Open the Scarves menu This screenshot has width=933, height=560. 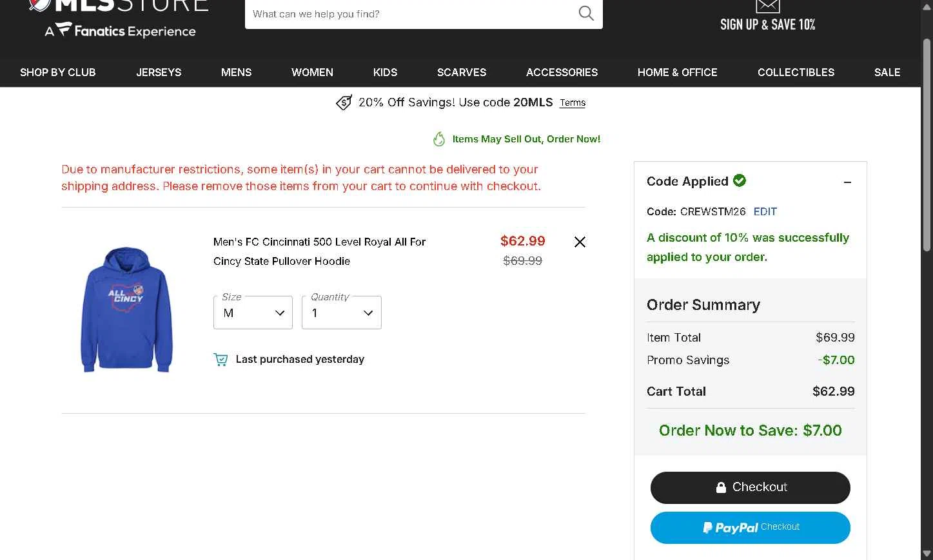tap(462, 72)
